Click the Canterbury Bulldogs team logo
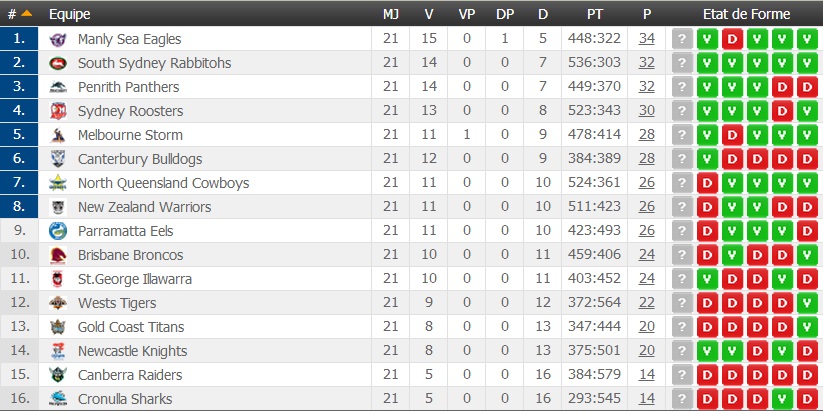Viewport: 823px width, 414px height. coord(58,159)
